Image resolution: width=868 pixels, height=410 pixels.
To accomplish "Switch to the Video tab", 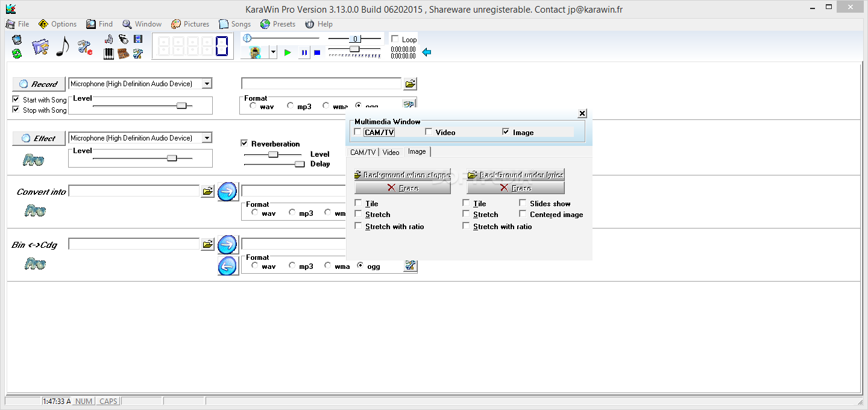I will point(391,152).
